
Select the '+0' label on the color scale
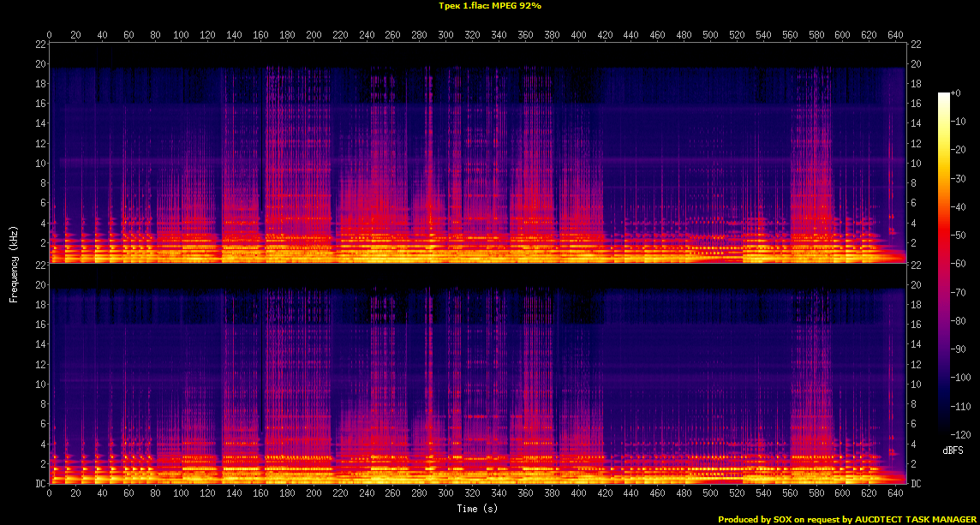coord(958,92)
